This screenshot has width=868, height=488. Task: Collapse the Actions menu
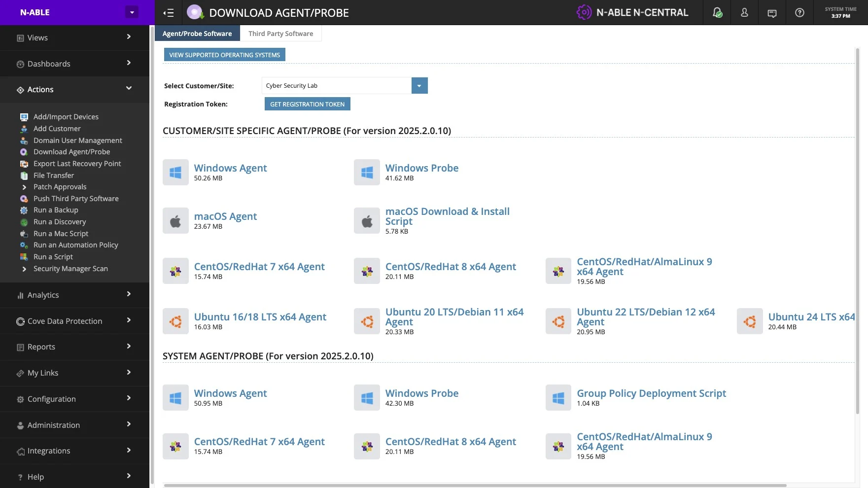74,90
